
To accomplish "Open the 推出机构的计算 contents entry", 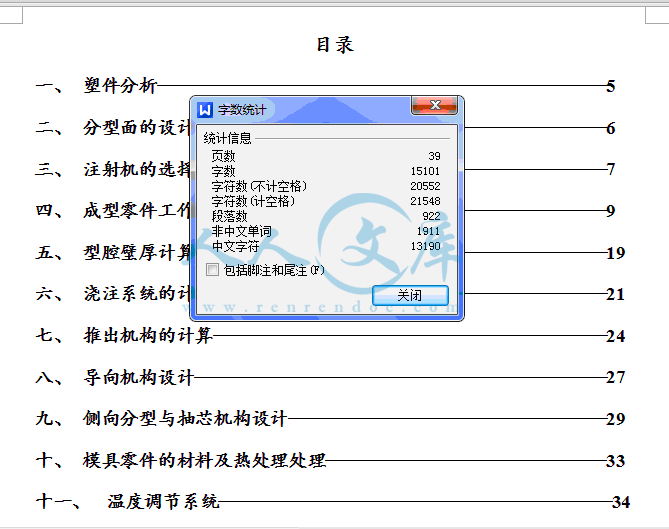I will click(148, 335).
